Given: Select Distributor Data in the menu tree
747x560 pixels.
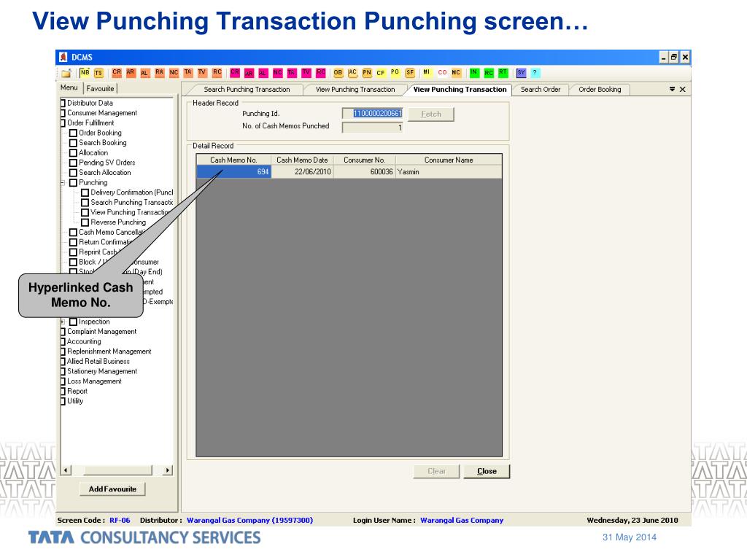Looking at the screenshot, I should click(90, 103).
